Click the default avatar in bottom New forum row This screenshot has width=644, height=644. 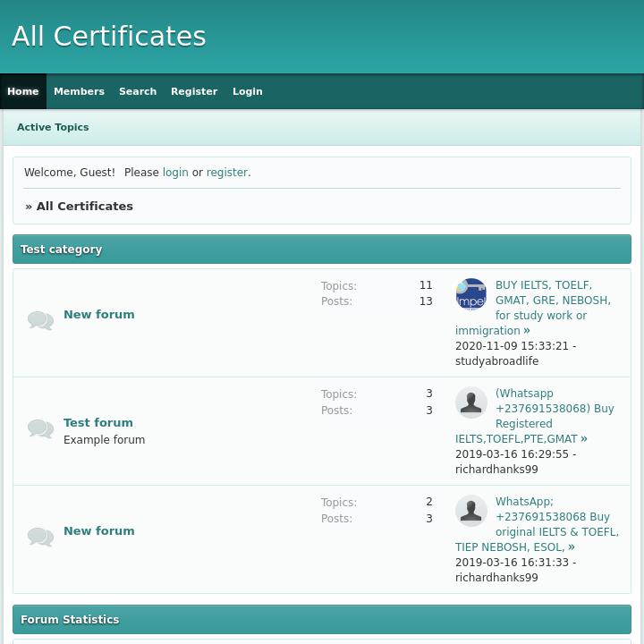pos(470,511)
